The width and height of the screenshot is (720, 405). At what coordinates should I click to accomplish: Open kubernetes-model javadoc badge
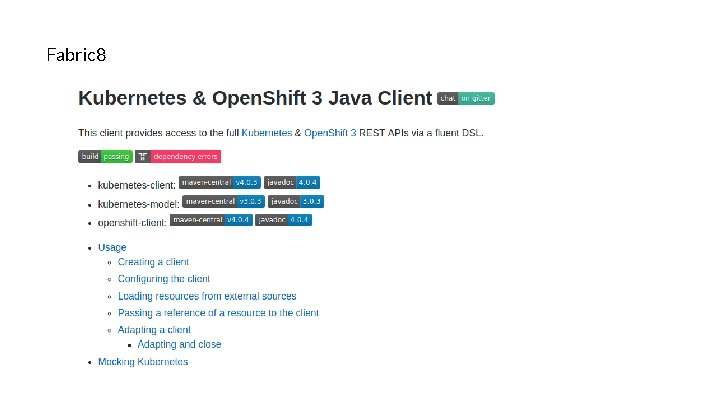tap(296, 202)
